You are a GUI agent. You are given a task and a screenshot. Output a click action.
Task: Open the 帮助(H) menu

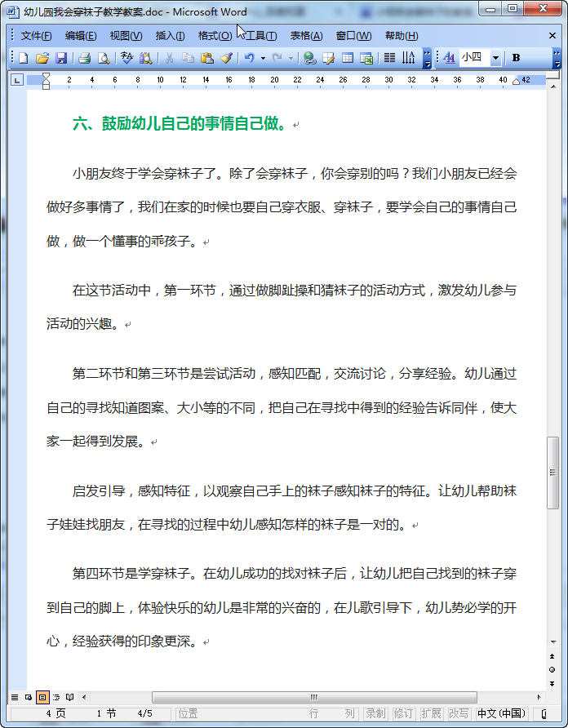402,36
